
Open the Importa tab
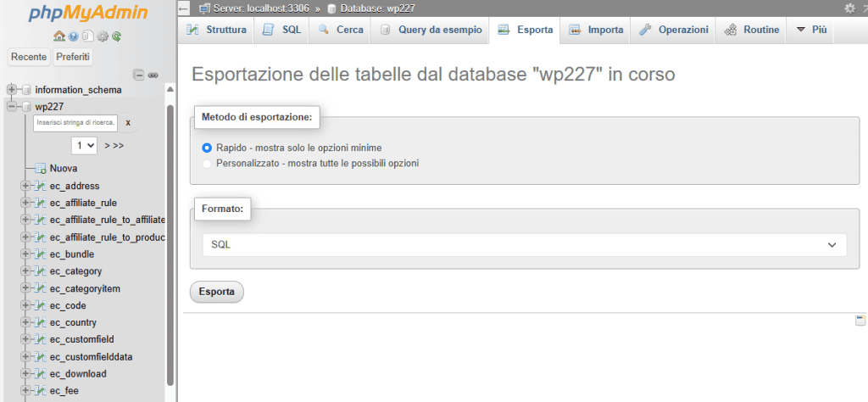click(x=596, y=30)
